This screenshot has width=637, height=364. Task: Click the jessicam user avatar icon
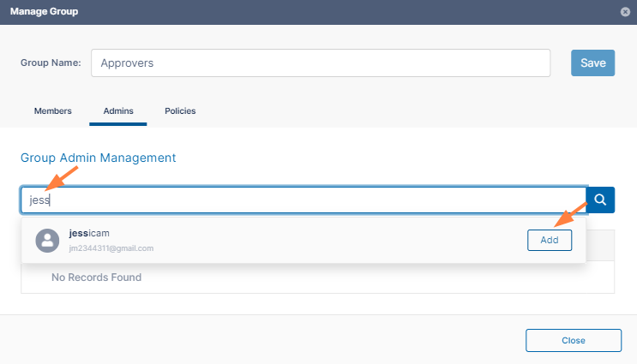point(46,241)
